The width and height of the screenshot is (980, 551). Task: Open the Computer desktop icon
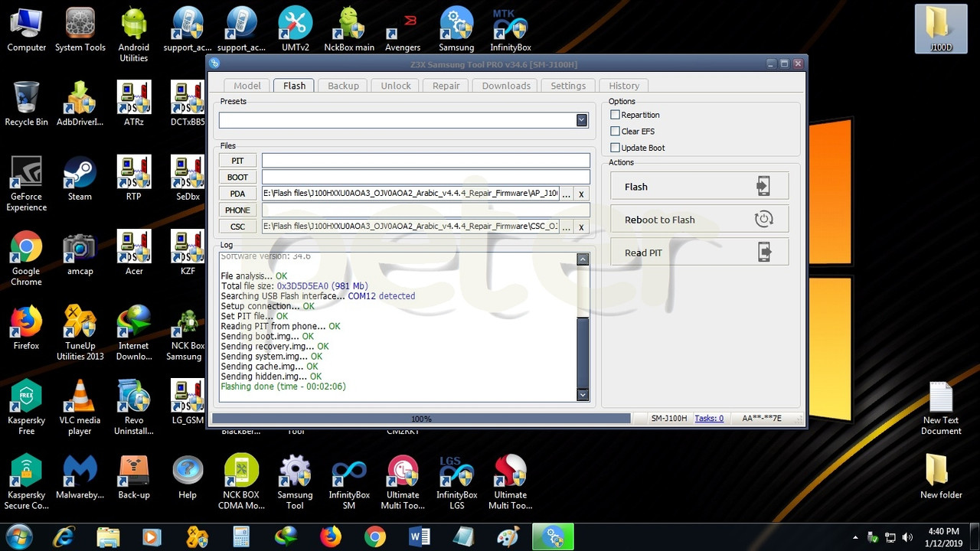27,31
